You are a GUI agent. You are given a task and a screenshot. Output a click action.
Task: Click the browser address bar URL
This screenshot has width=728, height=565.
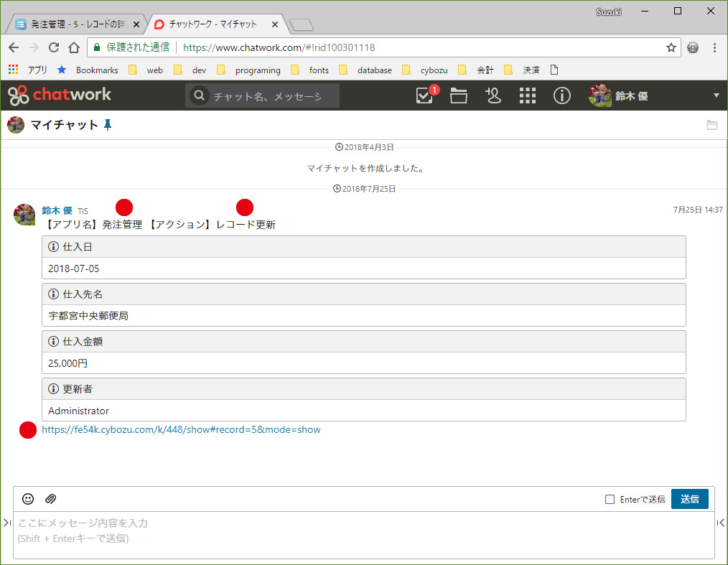[279, 47]
